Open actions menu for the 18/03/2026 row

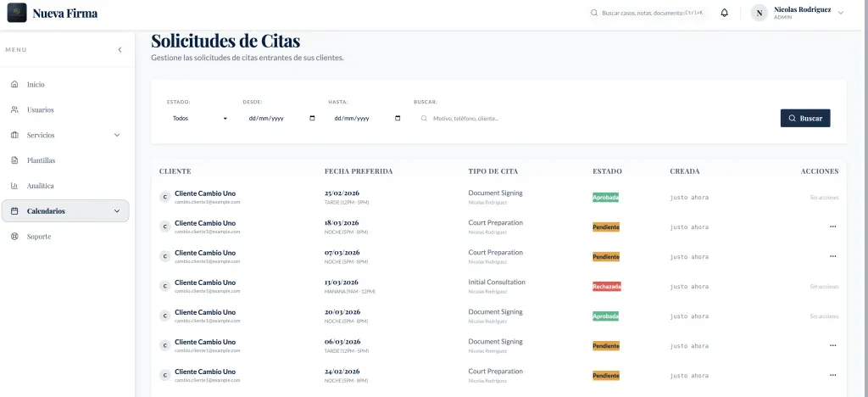pos(832,226)
